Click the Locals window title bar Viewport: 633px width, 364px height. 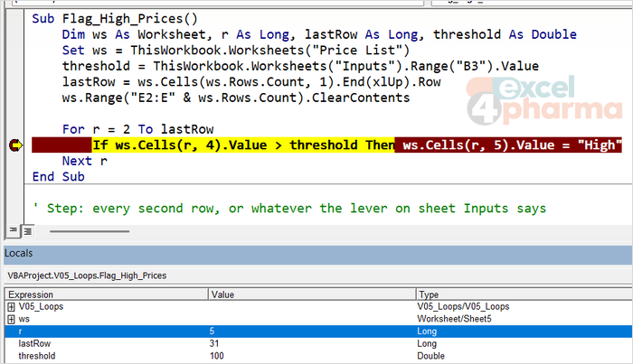[x=318, y=254]
